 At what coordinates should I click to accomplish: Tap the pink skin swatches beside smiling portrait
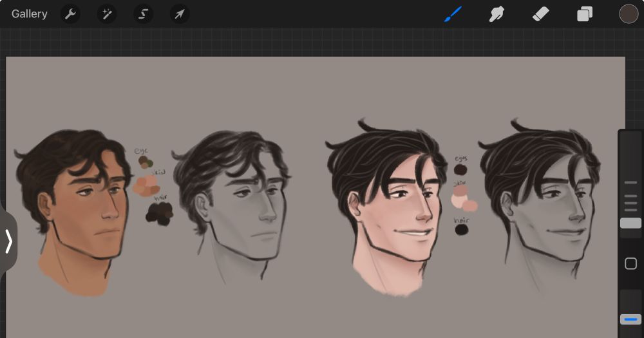point(464,199)
